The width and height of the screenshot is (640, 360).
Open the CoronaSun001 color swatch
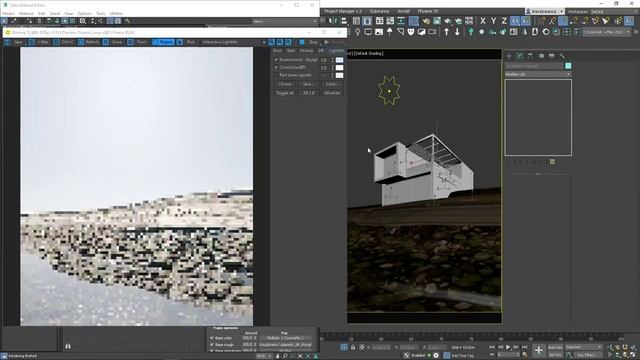(x=339, y=67)
